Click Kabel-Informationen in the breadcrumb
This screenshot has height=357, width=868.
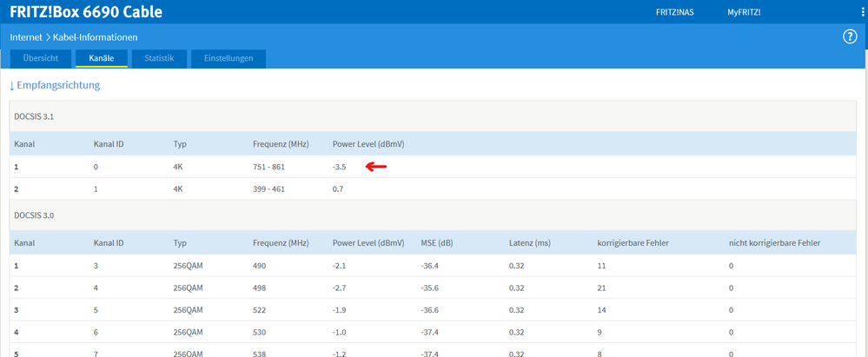coord(96,37)
